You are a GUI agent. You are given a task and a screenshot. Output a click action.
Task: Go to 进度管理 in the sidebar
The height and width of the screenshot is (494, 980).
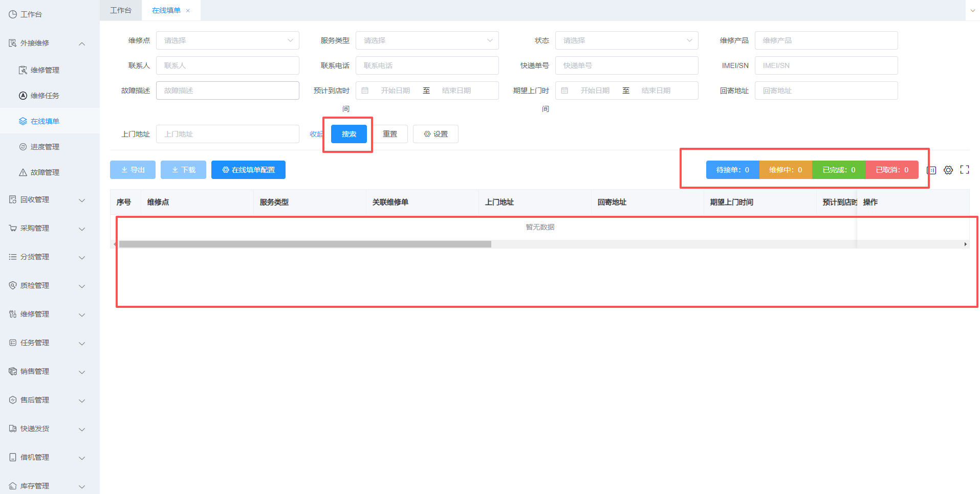45,147
